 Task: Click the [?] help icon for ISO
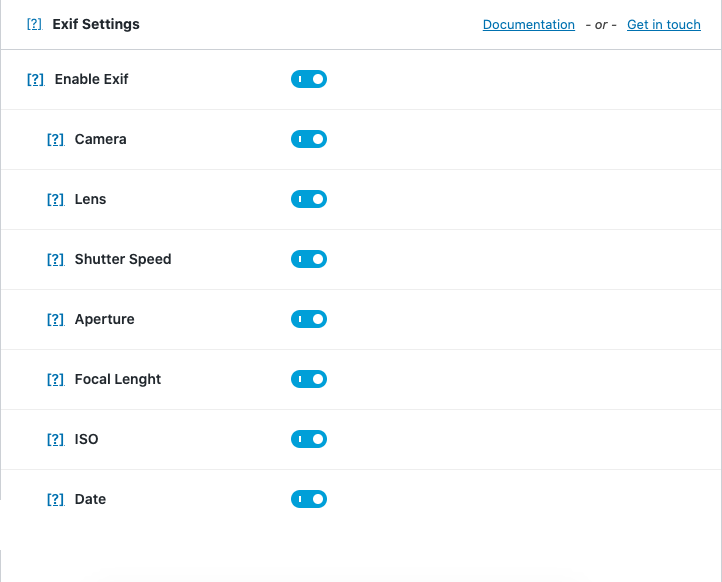[x=55, y=439]
